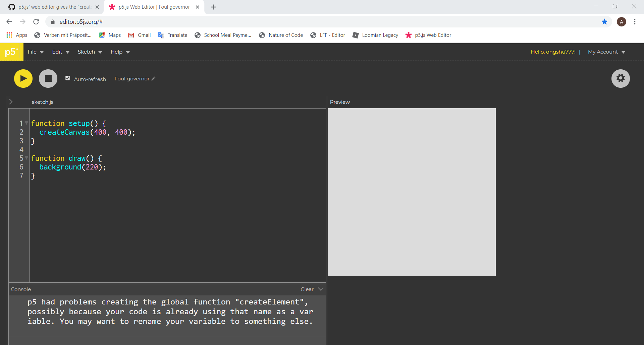The width and height of the screenshot is (644, 345).
Task: Click the browser profile avatar
Action: (x=622, y=21)
